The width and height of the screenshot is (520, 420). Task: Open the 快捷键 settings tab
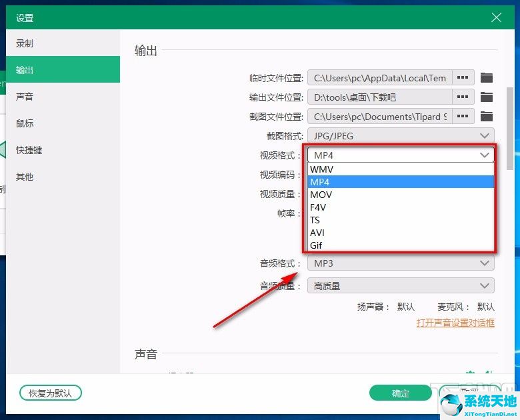63,150
